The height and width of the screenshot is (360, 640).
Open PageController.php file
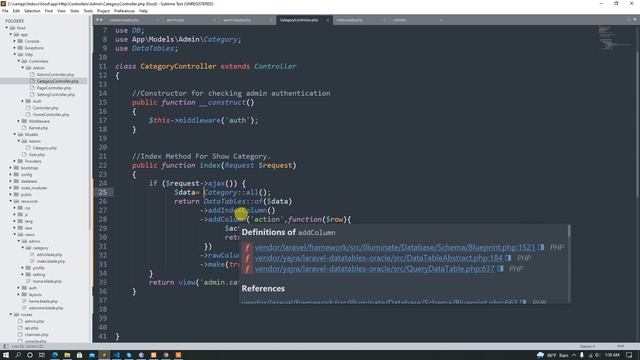click(x=54, y=88)
